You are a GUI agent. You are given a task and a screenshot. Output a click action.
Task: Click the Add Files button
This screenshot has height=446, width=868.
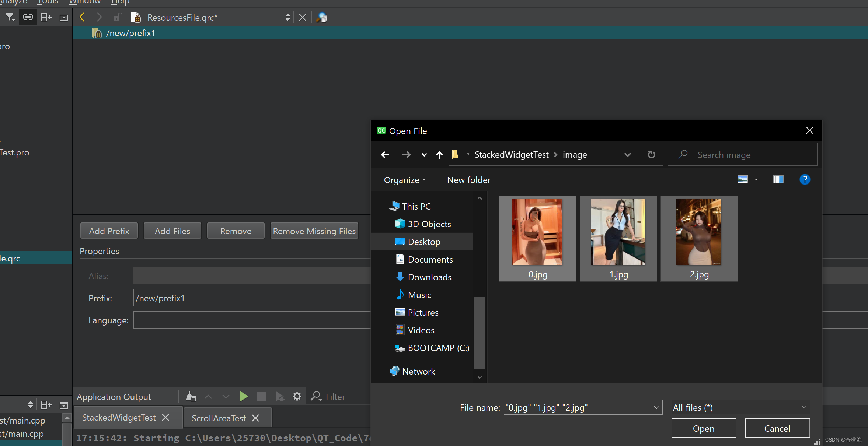pos(172,231)
